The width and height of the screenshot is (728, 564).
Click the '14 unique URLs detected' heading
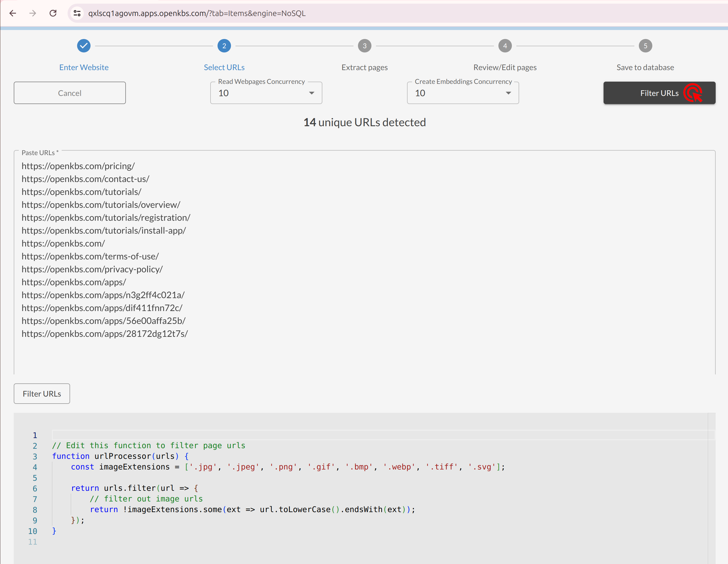click(x=365, y=122)
